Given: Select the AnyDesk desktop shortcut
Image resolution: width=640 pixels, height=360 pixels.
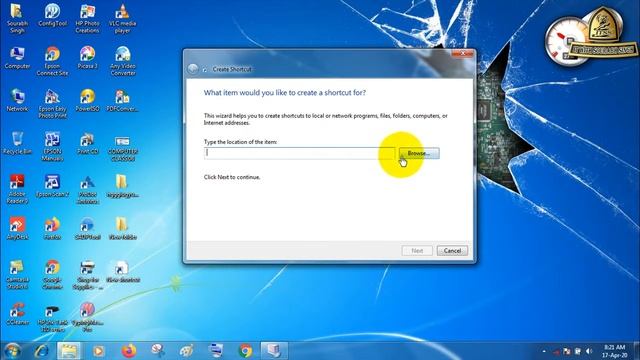Looking at the screenshot, I should [x=17, y=228].
